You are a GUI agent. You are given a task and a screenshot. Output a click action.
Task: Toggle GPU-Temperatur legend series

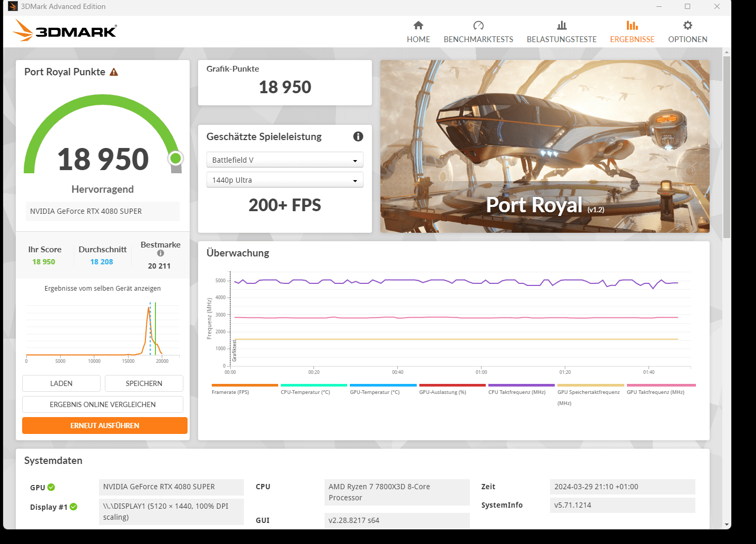tap(383, 390)
